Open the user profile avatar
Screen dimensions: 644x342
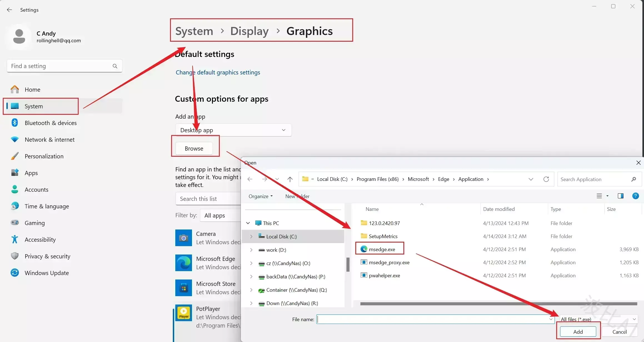[19, 37]
